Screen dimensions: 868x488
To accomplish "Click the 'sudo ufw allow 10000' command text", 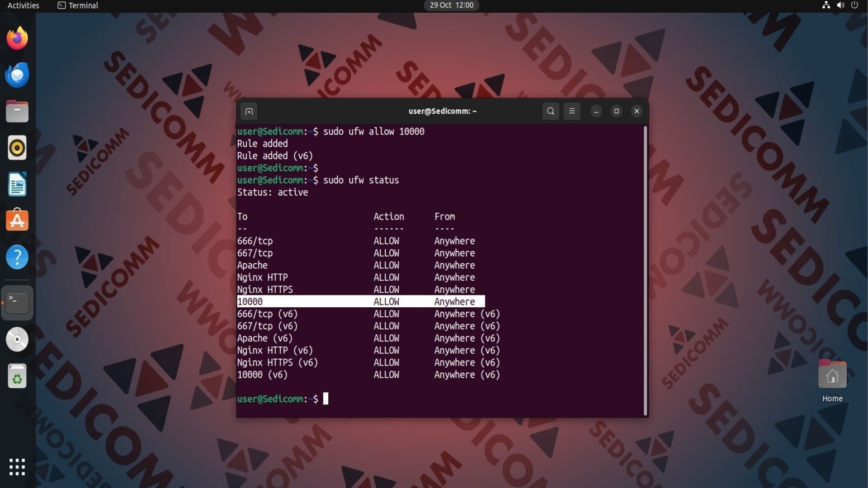I will click(x=373, y=131).
